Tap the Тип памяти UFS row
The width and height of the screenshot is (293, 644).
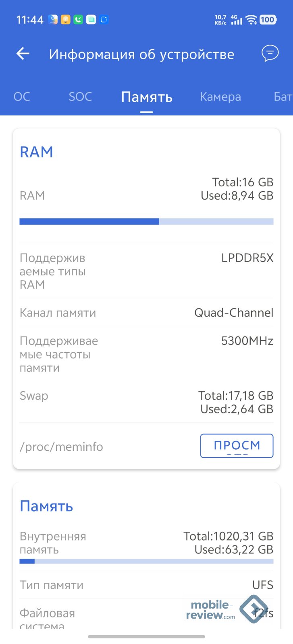(x=146, y=585)
